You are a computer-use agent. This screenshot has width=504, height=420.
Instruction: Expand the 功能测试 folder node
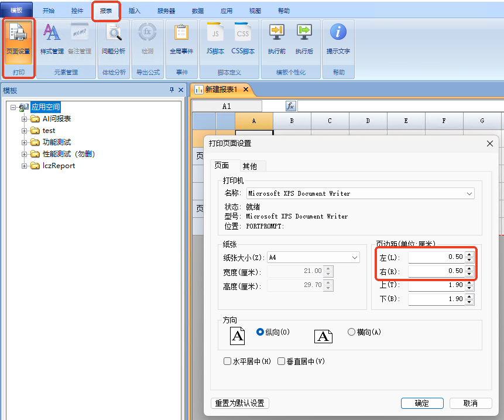point(25,142)
